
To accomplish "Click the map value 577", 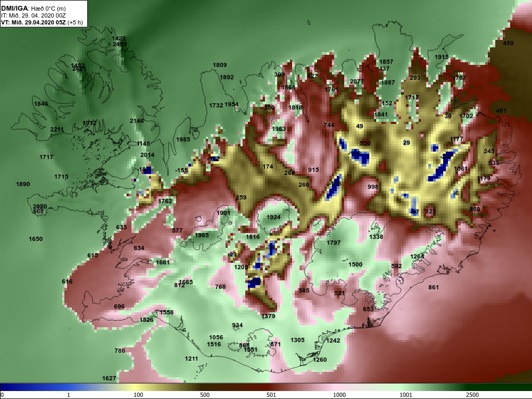I will pos(177,230).
